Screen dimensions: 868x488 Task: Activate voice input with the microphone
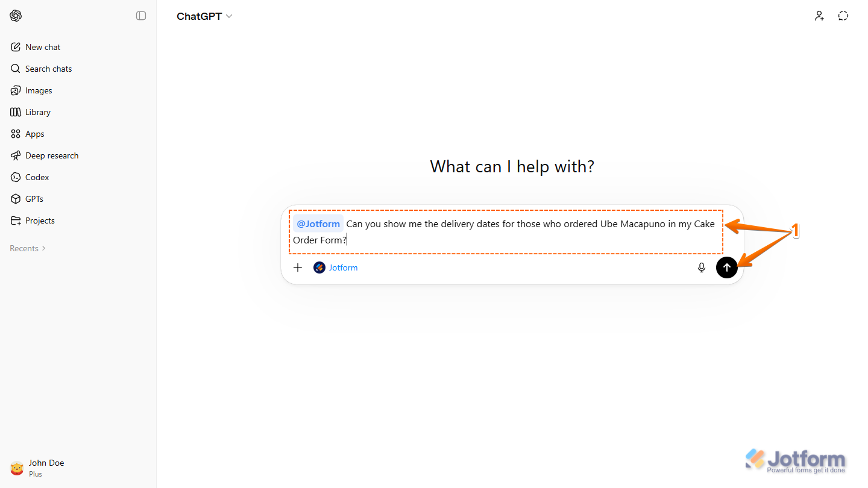point(701,267)
